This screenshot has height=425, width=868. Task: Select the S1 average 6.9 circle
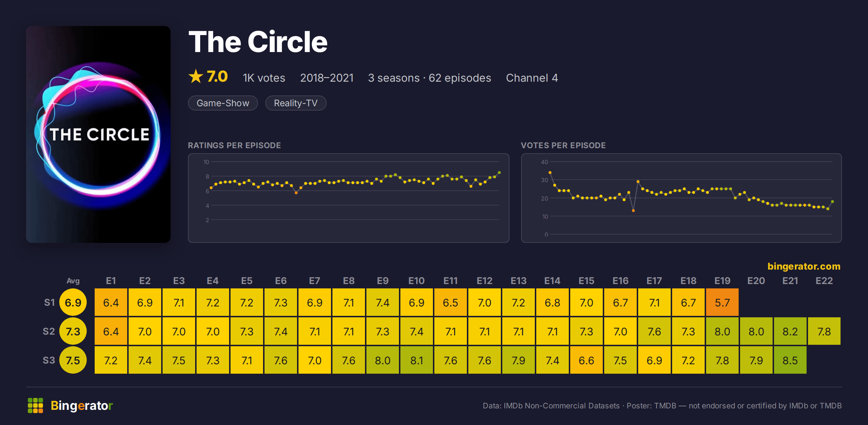(x=73, y=302)
